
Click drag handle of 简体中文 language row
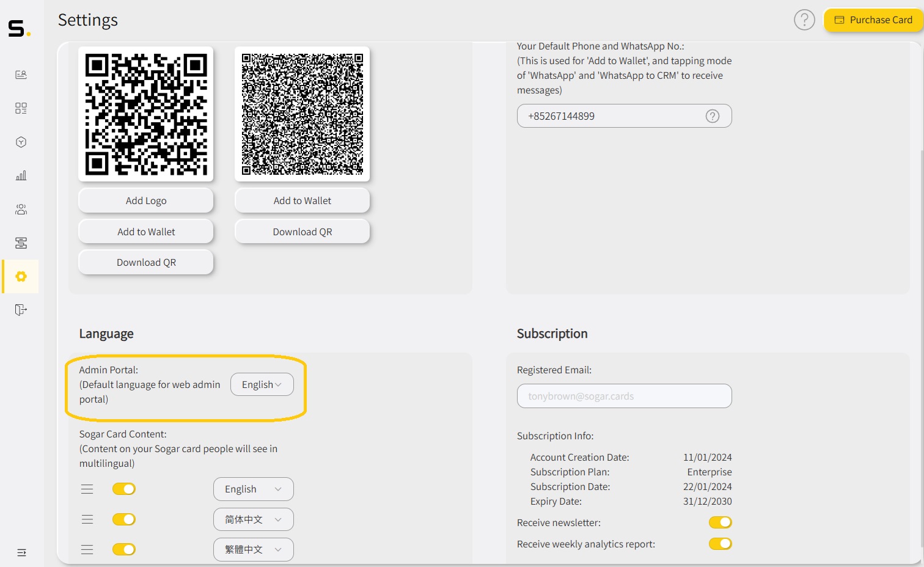click(x=87, y=519)
